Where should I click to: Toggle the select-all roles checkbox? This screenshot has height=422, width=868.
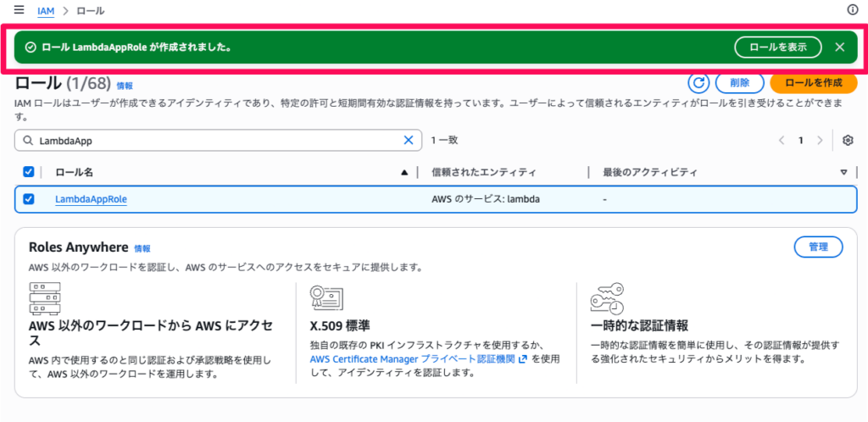29,172
